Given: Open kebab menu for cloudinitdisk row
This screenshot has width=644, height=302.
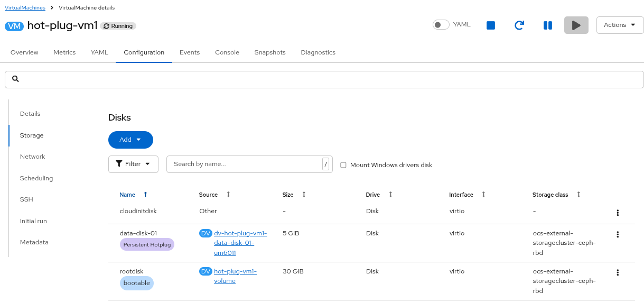Looking at the screenshot, I should pyautogui.click(x=617, y=213).
